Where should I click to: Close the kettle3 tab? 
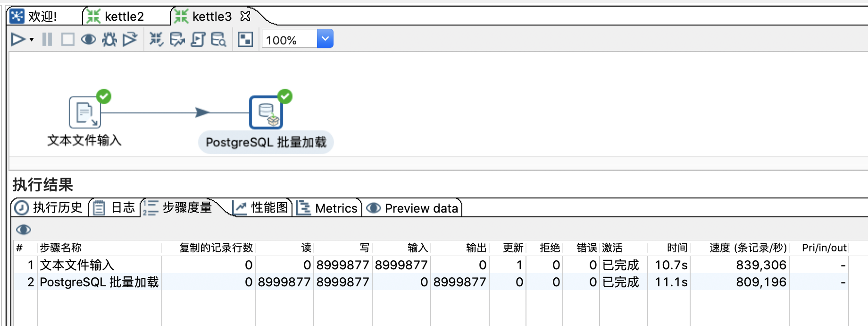click(245, 16)
